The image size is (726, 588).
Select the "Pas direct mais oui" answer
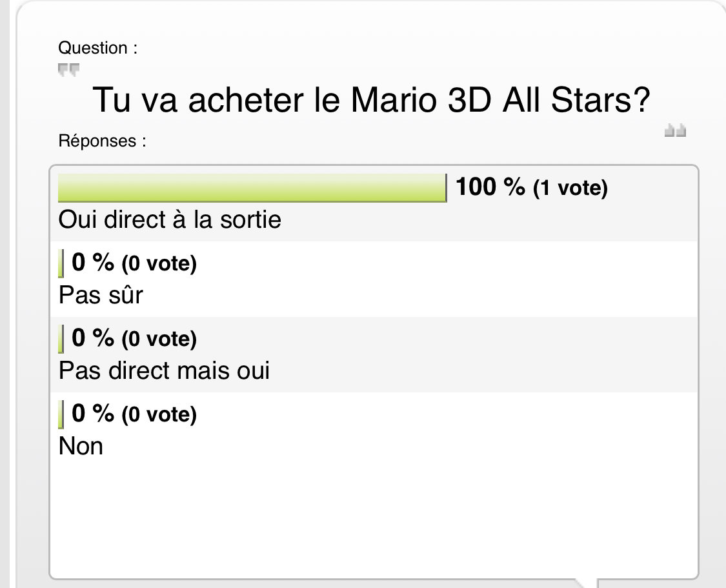[164, 370]
